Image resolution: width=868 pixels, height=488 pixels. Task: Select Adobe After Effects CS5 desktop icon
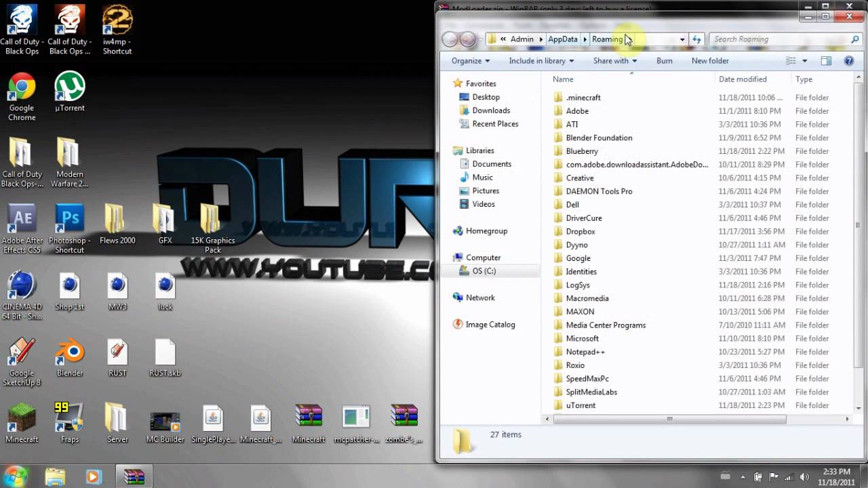(x=22, y=229)
